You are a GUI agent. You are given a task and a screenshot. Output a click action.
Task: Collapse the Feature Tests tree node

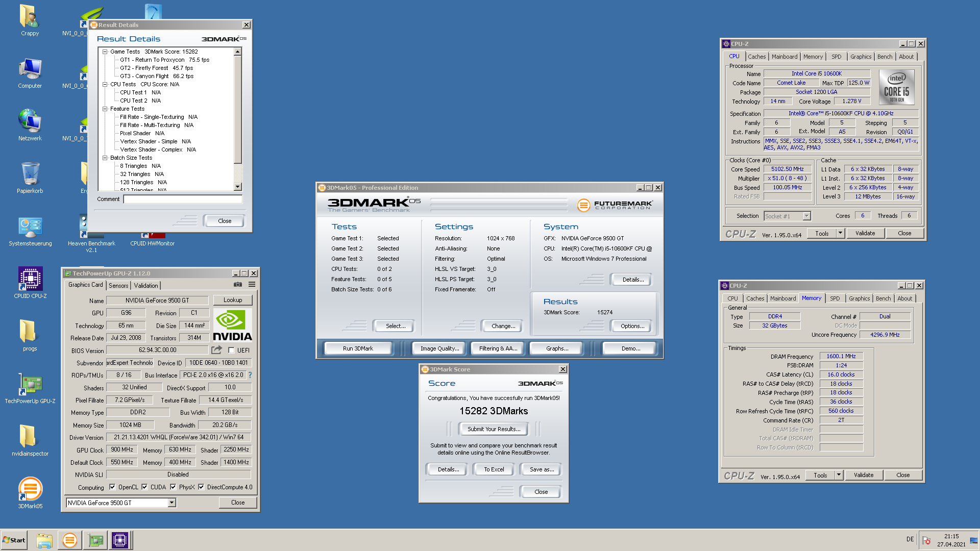click(105, 109)
